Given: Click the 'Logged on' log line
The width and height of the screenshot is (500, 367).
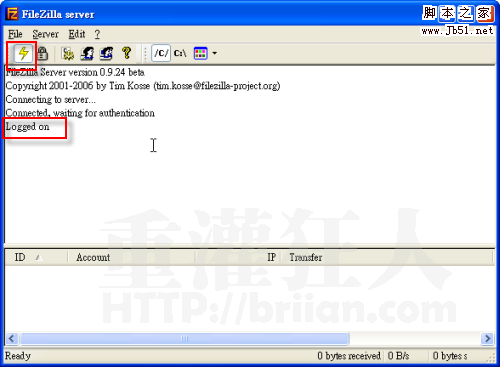Looking at the screenshot, I should 28,127.
